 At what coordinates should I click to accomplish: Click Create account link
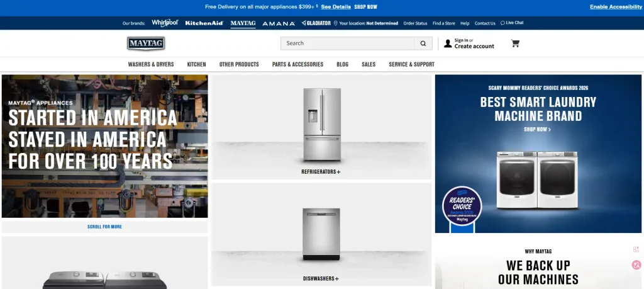coord(474,47)
